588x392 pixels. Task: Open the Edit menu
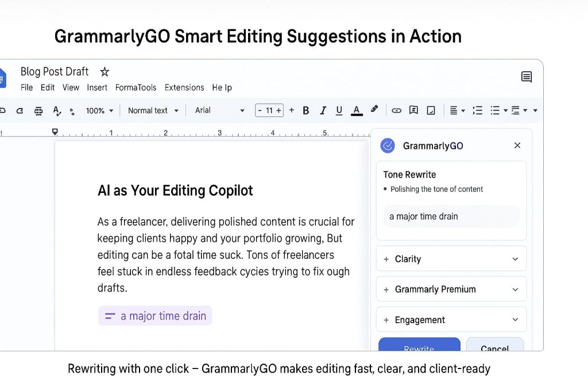click(48, 87)
